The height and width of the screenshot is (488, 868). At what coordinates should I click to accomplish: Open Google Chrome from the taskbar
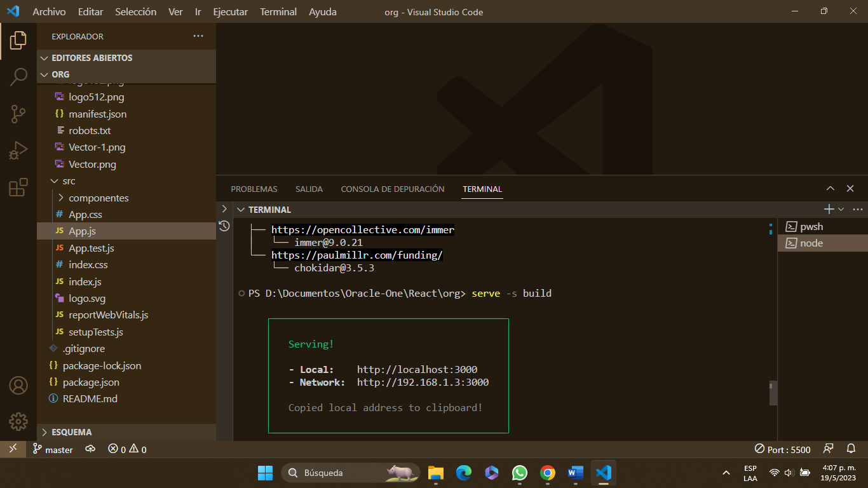click(548, 473)
